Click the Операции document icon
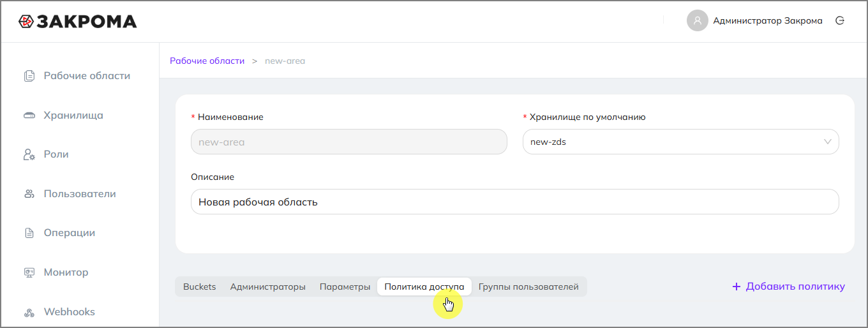 click(29, 233)
